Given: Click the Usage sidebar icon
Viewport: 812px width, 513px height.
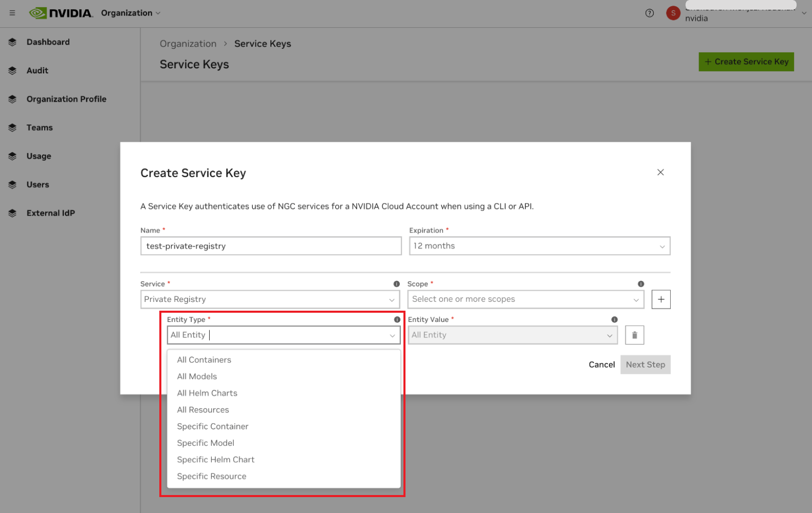Looking at the screenshot, I should point(12,156).
